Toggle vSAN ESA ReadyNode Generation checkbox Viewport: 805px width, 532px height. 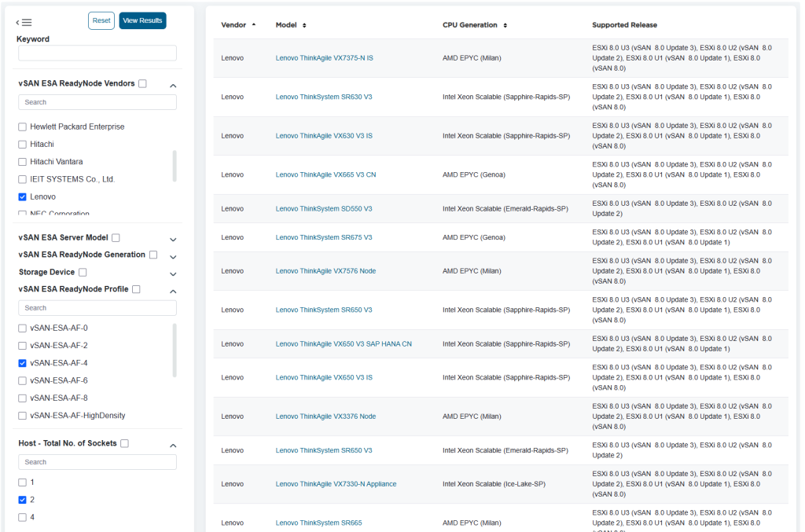(x=153, y=255)
